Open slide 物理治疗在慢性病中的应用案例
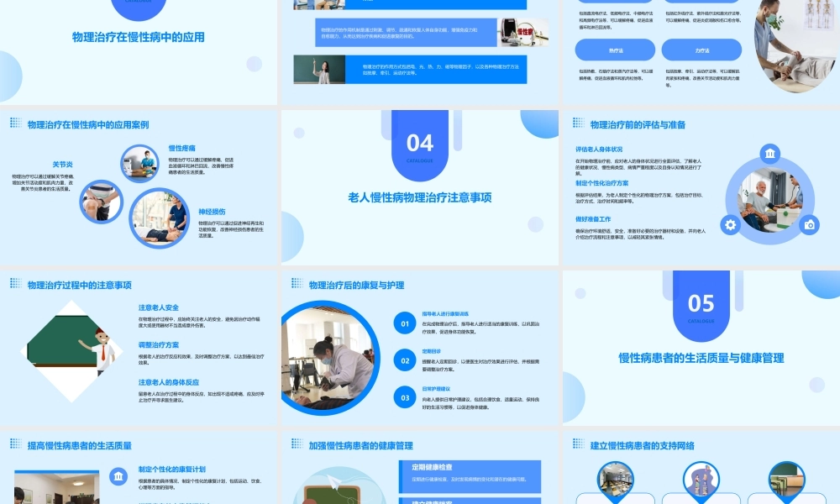The width and height of the screenshot is (840, 504). [x=139, y=187]
